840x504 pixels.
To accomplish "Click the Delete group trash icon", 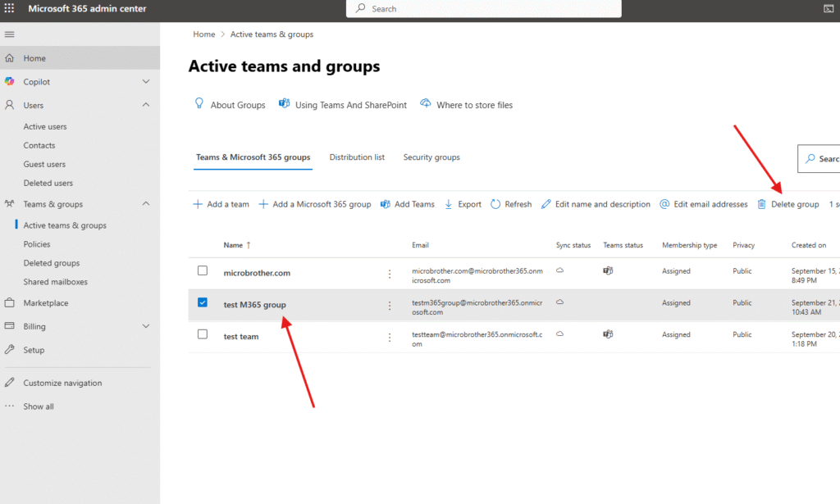I will click(761, 204).
